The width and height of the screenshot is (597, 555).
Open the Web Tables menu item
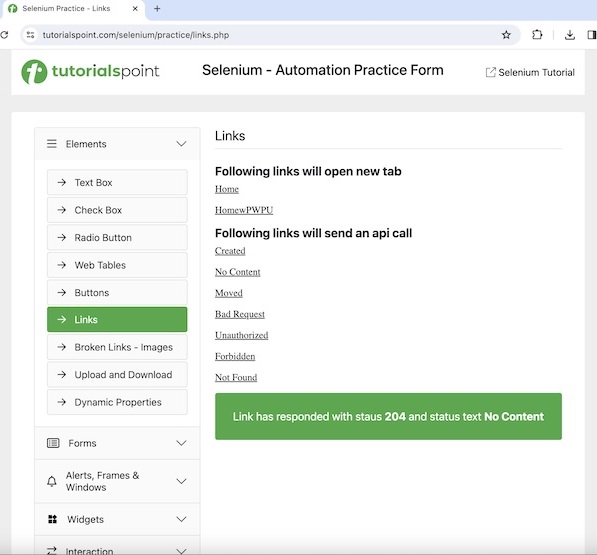[x=117, y=265]
